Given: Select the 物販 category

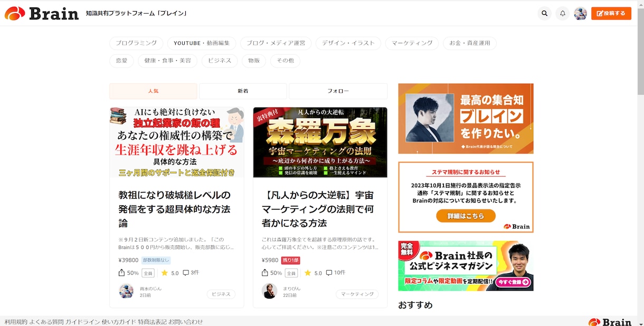Looking at the screenshot, I should (254, 61).
